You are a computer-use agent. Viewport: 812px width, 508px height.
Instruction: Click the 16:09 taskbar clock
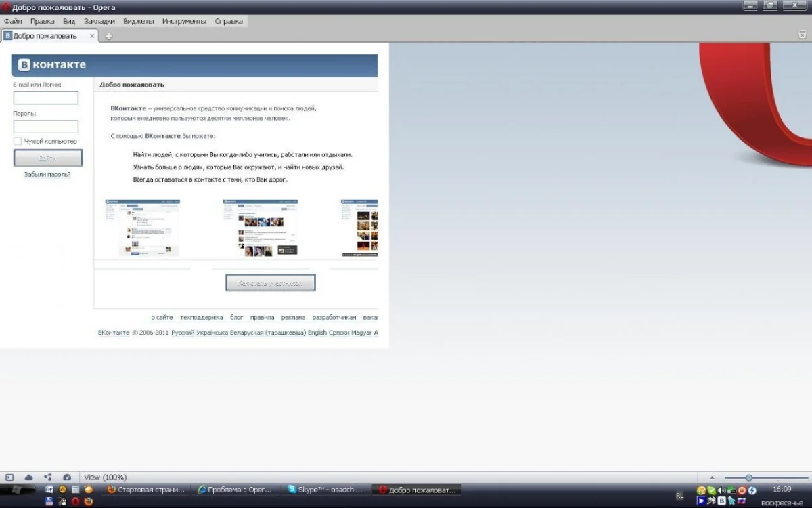click(x=782, y=489)
